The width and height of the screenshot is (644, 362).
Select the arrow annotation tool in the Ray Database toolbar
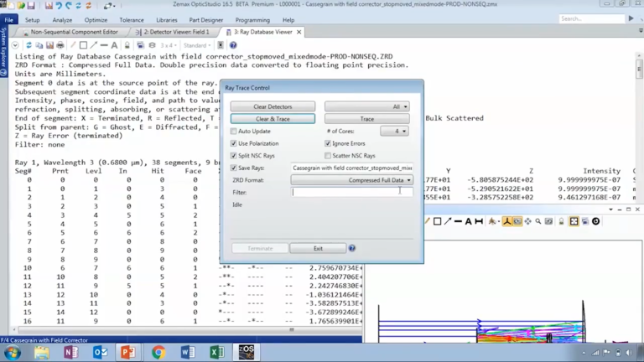click(94, 45)
